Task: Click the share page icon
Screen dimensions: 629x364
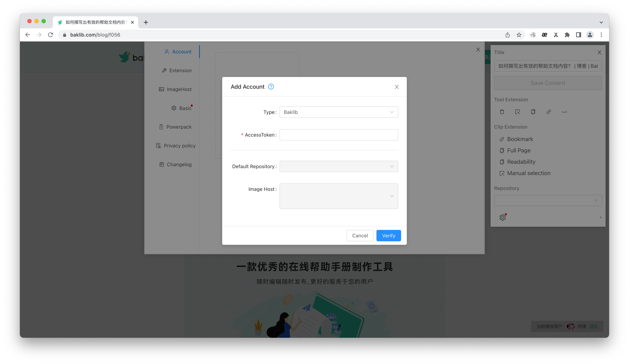Action: tap(507, 35)
